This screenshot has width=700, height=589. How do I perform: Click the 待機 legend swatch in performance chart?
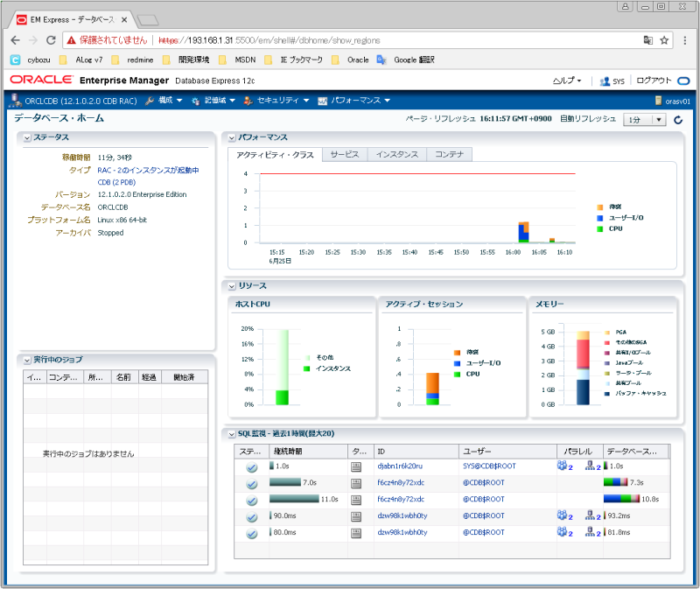coord(600,207)
